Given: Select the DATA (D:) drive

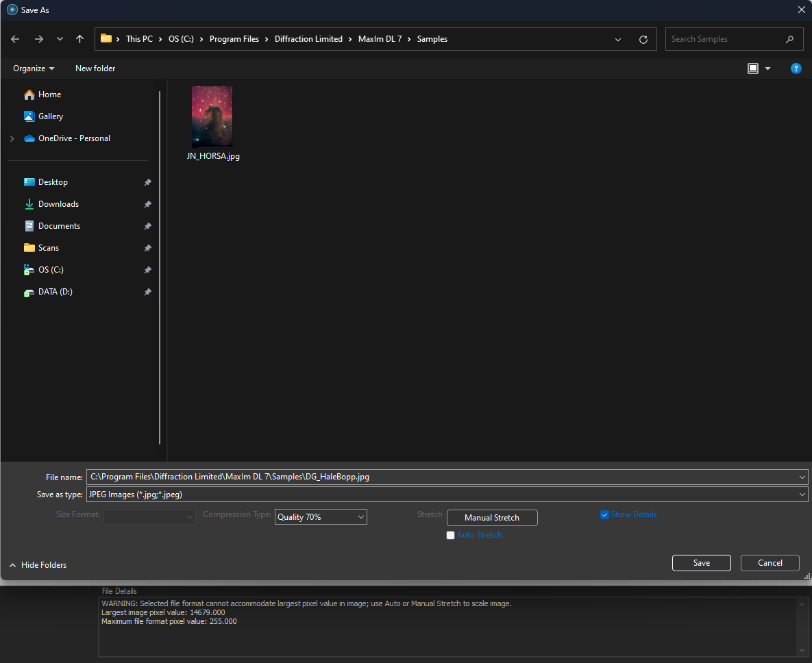Looking at the screenshot, I should coord(55,292).
